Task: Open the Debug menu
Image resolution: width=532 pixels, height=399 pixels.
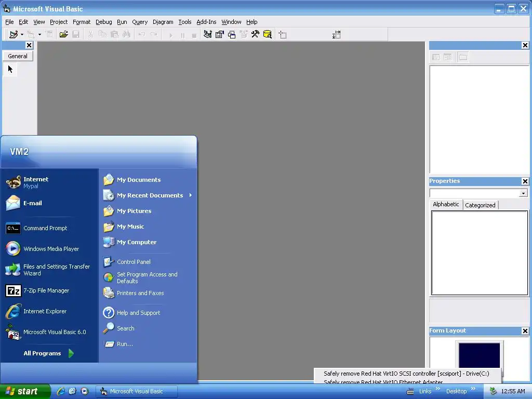Action: tap(103, 22)
